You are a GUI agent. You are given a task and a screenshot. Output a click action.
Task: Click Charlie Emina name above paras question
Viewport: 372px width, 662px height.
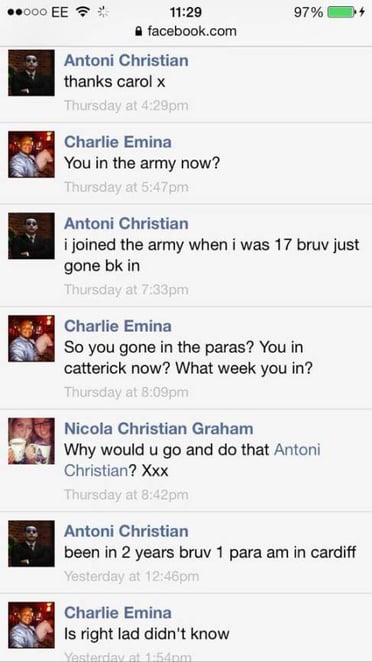(x=118, y=326)
